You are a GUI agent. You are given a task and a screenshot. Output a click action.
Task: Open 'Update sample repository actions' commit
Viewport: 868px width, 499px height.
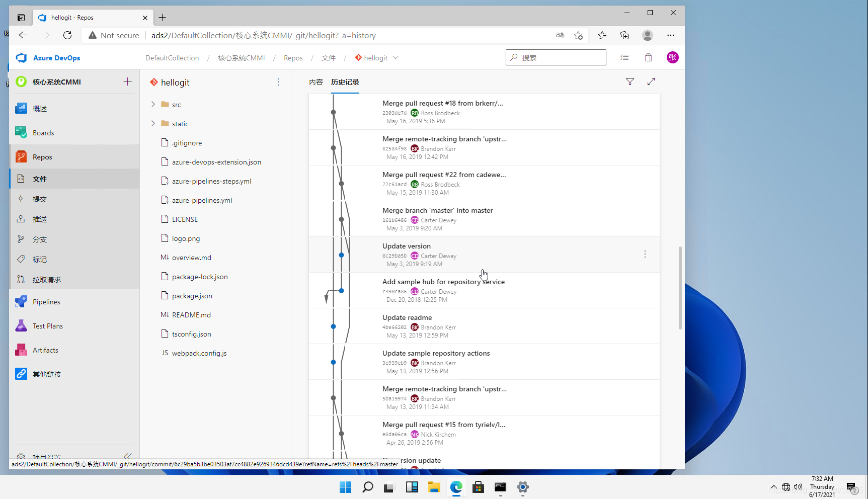[x=436, y=353]
